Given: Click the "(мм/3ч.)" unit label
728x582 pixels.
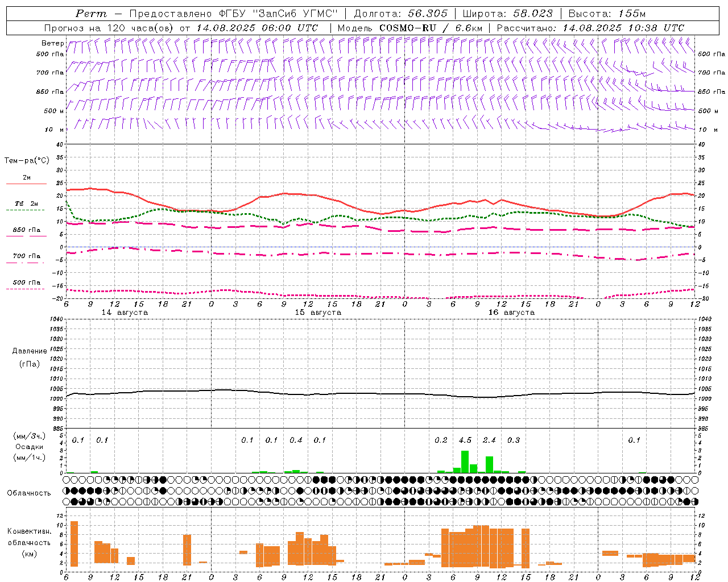Looking at the screenshot, I should pos(29,436).
